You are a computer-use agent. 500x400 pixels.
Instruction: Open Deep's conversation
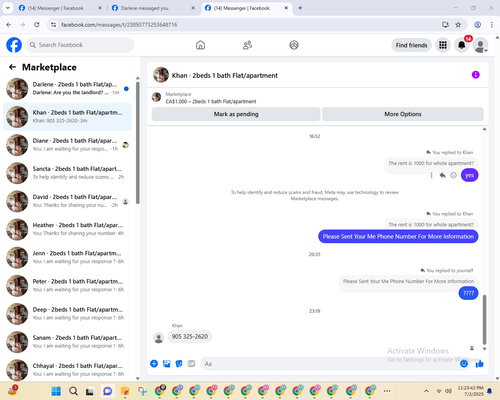click(67, 314)
